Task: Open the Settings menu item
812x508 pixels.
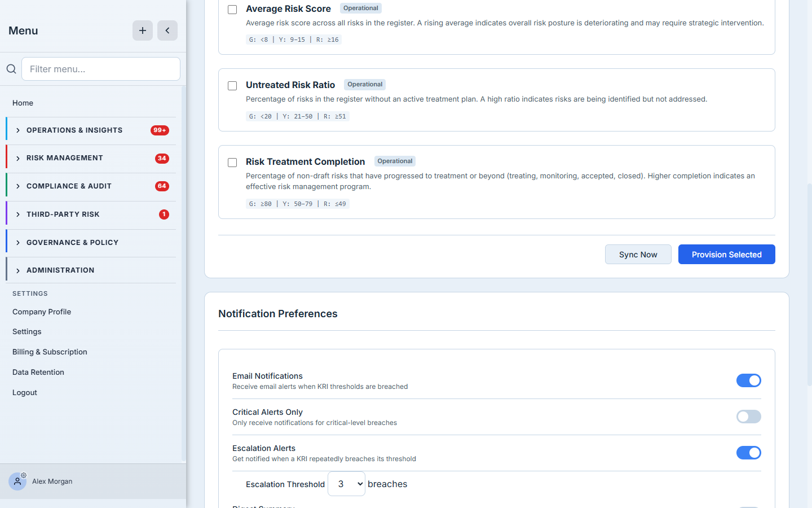Action: [x=27, y=331]
